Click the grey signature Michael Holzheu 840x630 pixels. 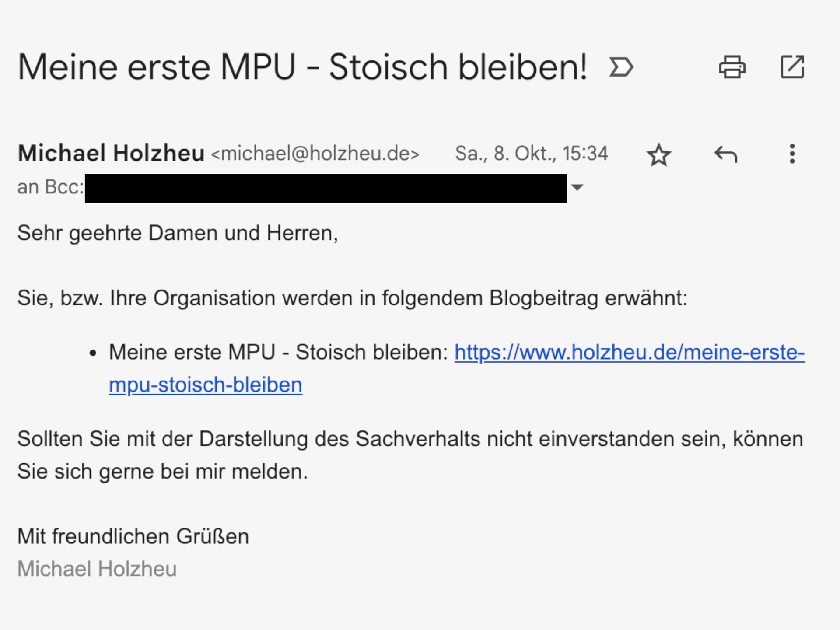pos(97,569)
